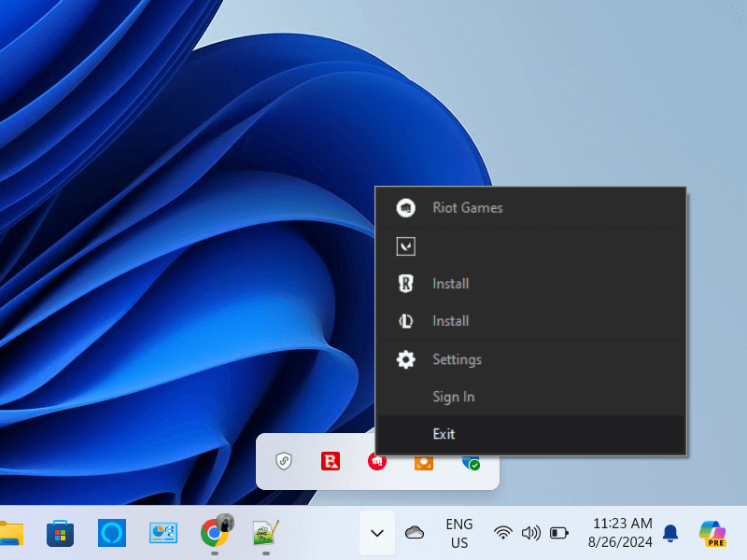Image resolution: width=747 pixels, height=560 pixels.
Task: Open Microsoft Store from the taskbar
Action: pos(59,534)
